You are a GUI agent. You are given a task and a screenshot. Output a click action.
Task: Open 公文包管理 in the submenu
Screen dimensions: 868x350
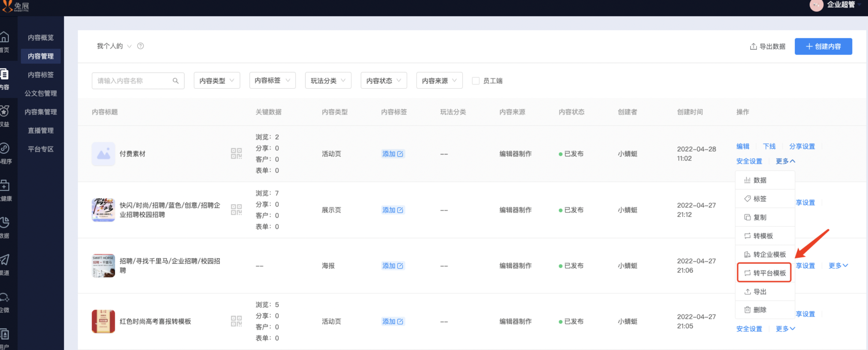click(41, 93)
